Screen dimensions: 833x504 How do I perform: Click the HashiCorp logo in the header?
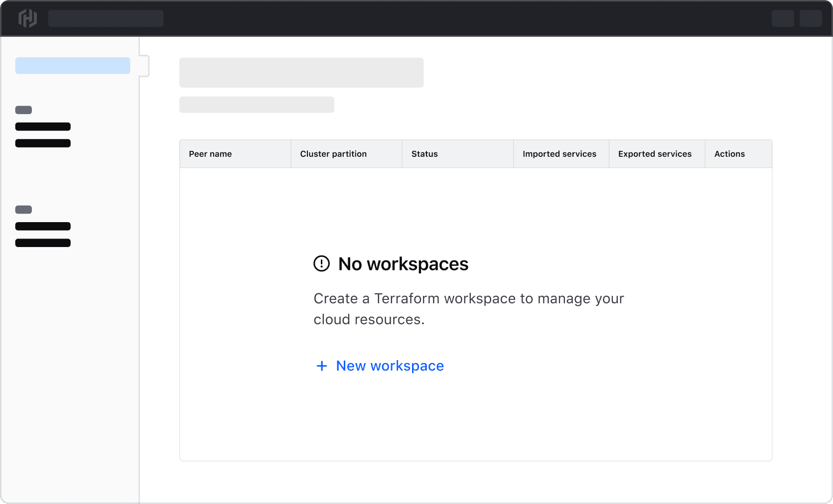pyautogui.click(x=27, y=18)
